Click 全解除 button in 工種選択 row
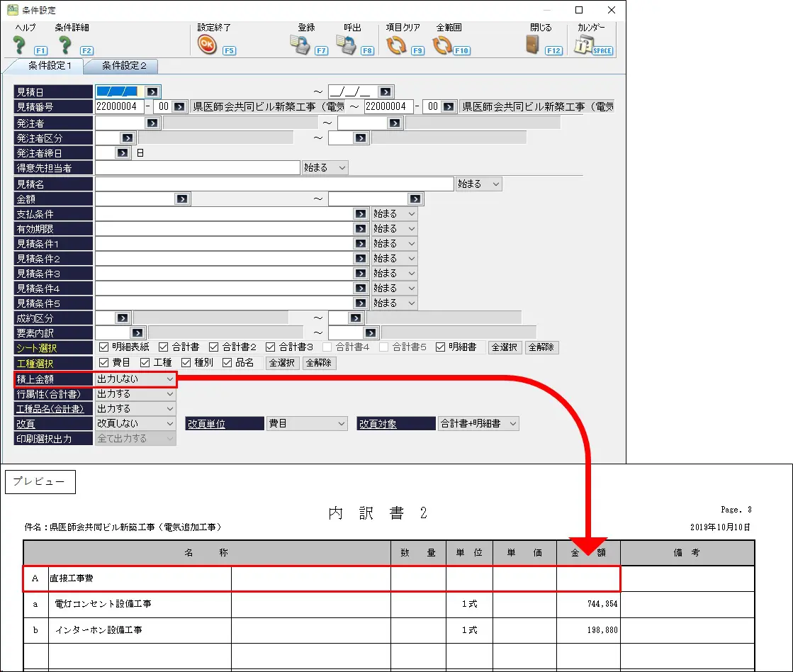Viewport: 793px width, 672px height. tap(319, 363)
